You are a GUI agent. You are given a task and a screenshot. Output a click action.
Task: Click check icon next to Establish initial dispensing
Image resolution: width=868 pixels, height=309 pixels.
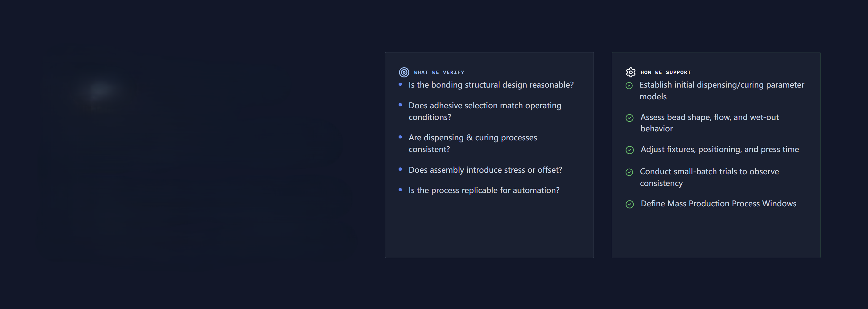coord(629,86)
